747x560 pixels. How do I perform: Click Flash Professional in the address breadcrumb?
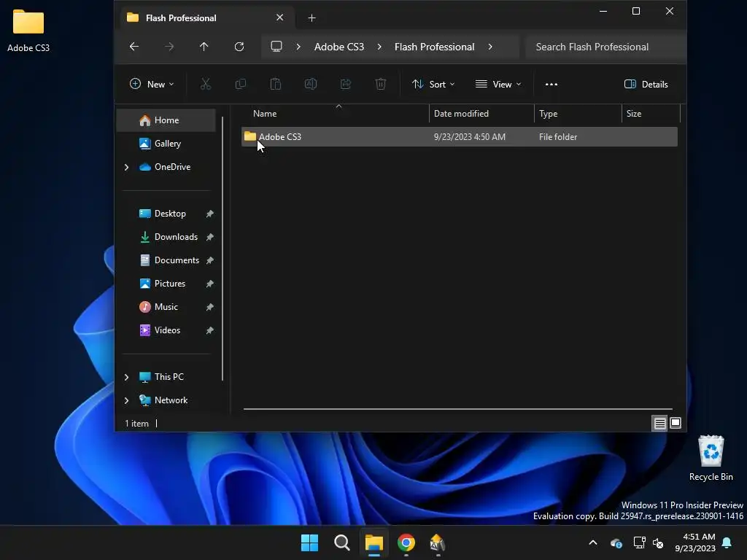coord(434,47)
